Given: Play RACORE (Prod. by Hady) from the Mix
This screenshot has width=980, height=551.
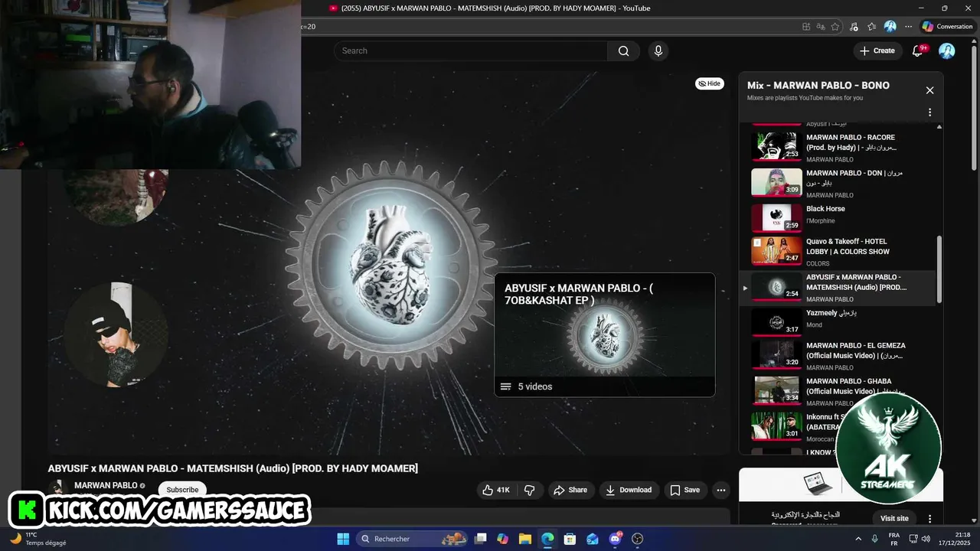Looking at the screenshot, I should [837, 146].
